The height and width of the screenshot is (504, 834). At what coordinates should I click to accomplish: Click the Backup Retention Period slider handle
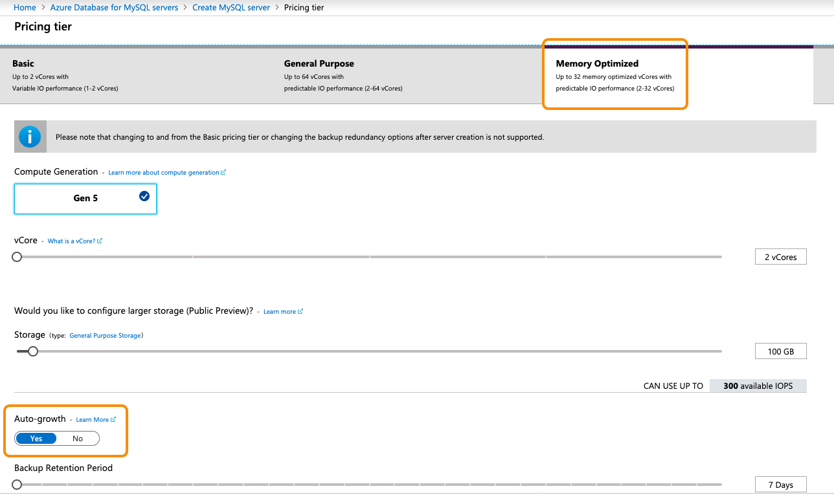(17, 484)
